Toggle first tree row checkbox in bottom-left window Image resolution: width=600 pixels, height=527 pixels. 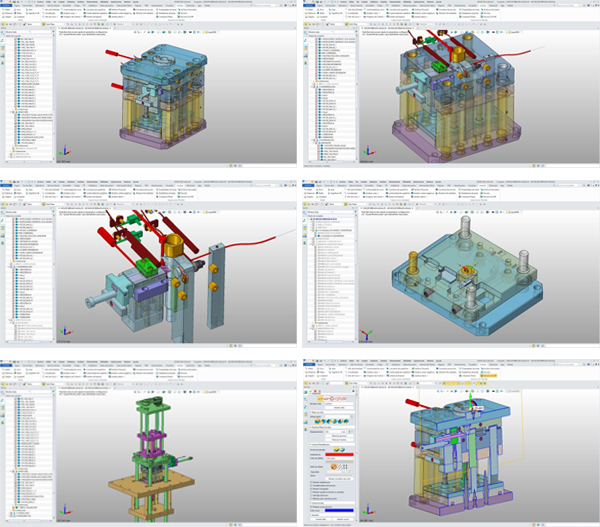coord(15,399)
